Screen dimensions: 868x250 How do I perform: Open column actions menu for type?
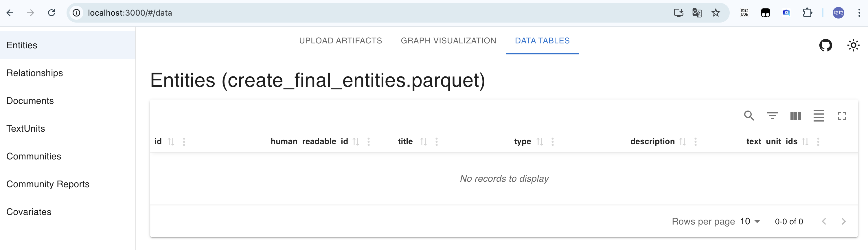coord(552,141)
